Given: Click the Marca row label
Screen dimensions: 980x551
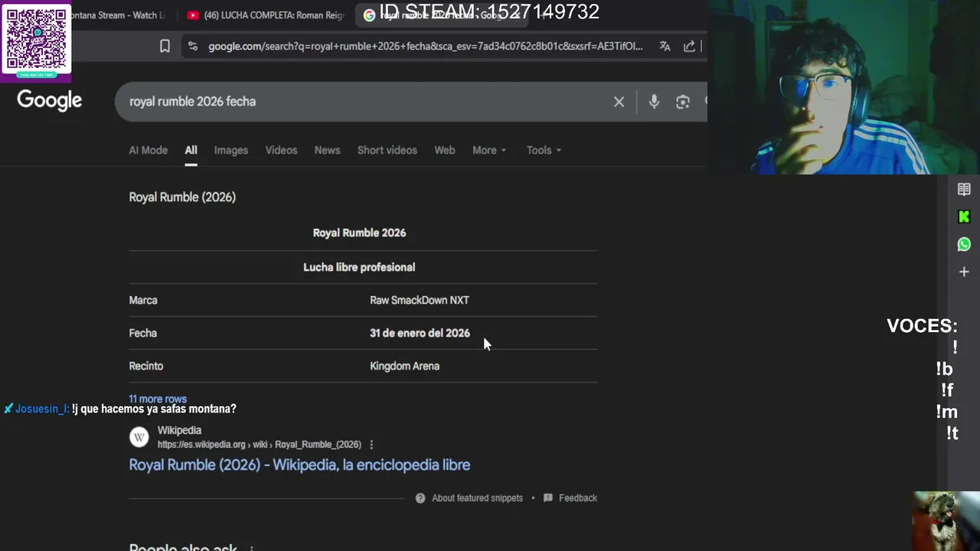Looking at the screenshot, I should (x=143, y=300).
